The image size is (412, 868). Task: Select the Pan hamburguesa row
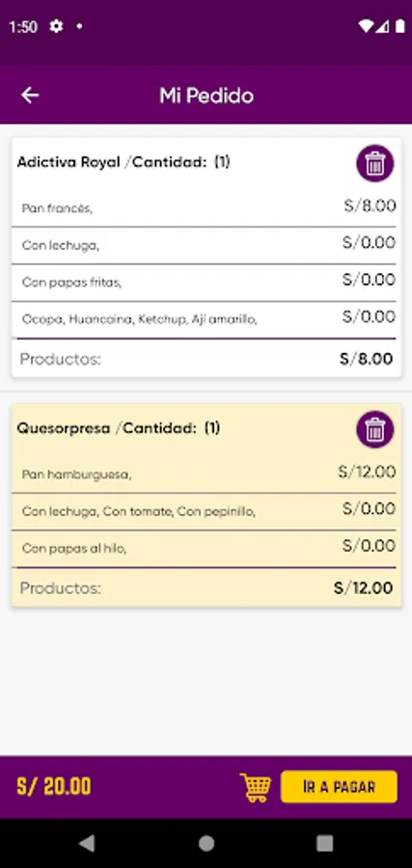coord(204,474)
